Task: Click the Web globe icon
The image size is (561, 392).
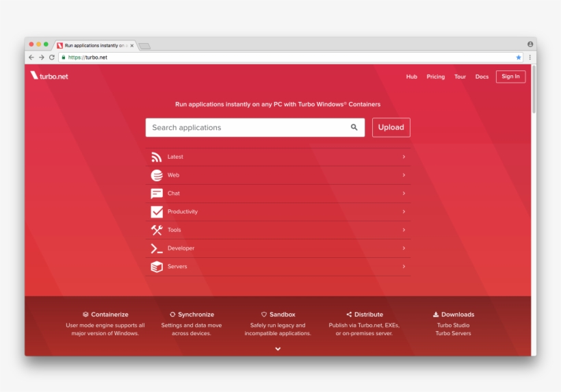Action: (157, 175)
